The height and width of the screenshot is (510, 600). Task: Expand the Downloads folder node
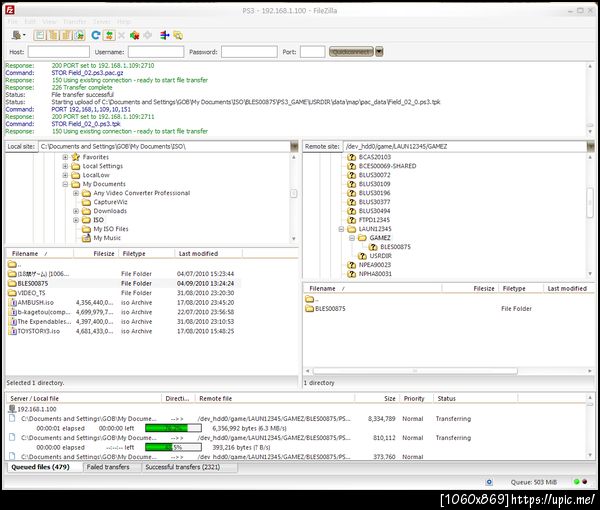tap(76, 211)
